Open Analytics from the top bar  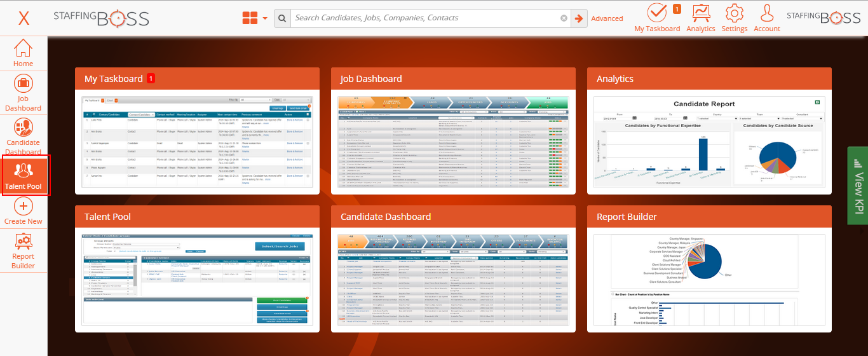[701, 18]
